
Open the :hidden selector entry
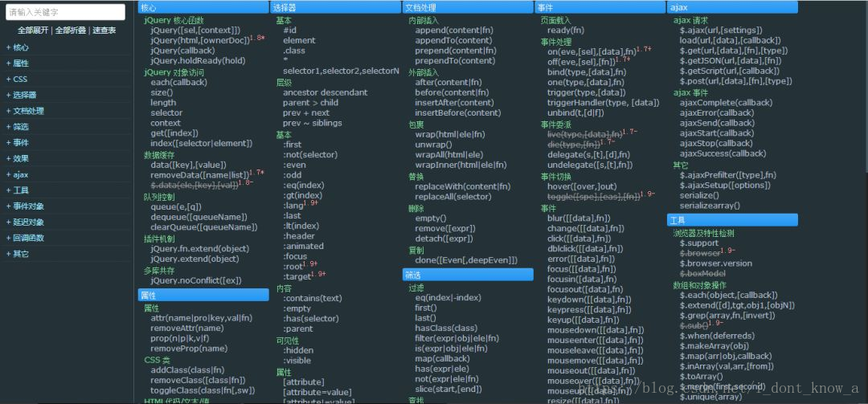pyautogui.click(x=298, y=350)
